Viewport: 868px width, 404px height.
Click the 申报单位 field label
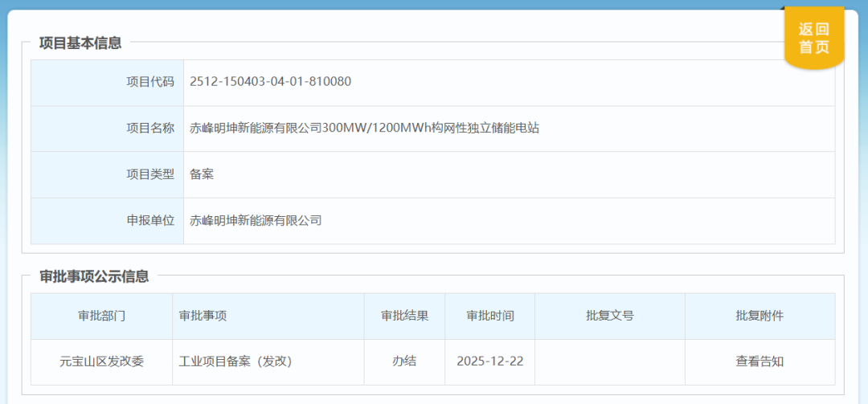150,220
